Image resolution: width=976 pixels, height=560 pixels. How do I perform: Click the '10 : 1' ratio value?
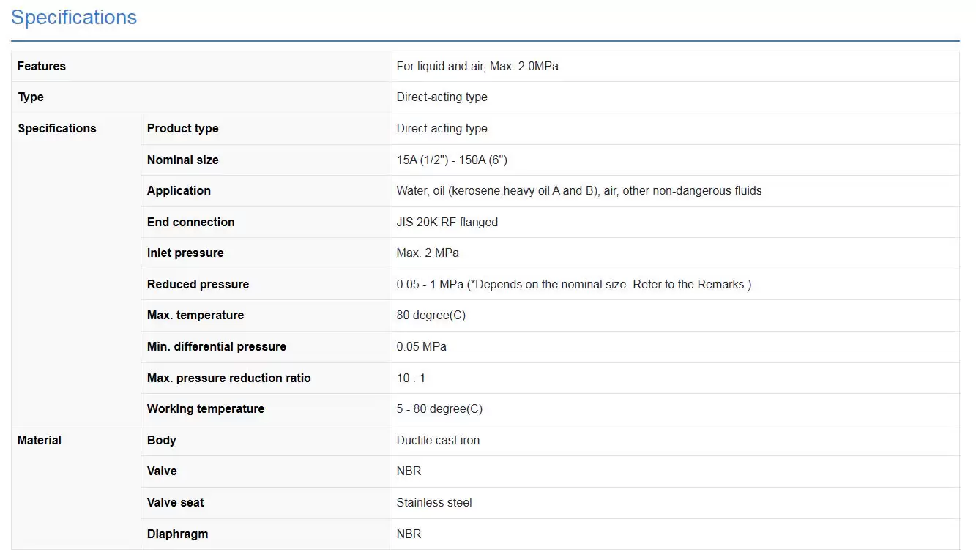[x=411, y=378]
